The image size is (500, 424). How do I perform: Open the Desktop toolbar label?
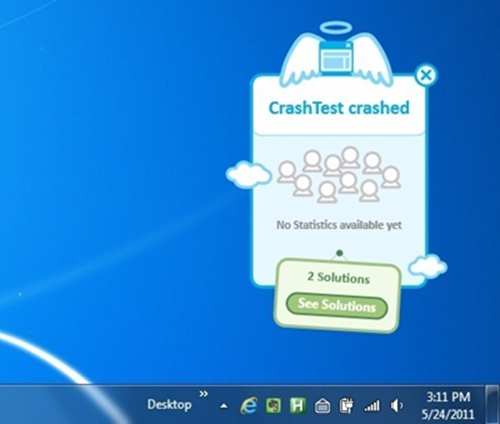point(169,405)
